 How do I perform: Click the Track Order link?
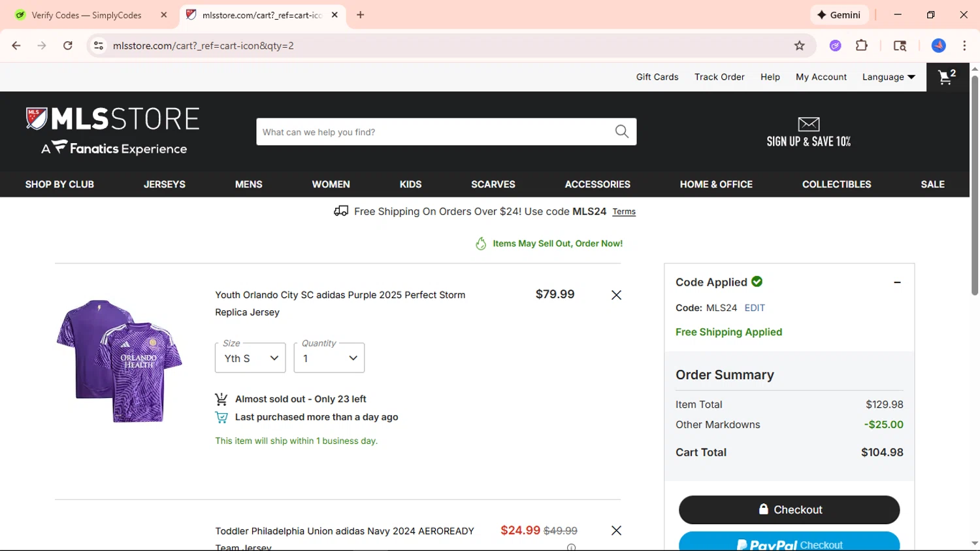pos(719,77)
